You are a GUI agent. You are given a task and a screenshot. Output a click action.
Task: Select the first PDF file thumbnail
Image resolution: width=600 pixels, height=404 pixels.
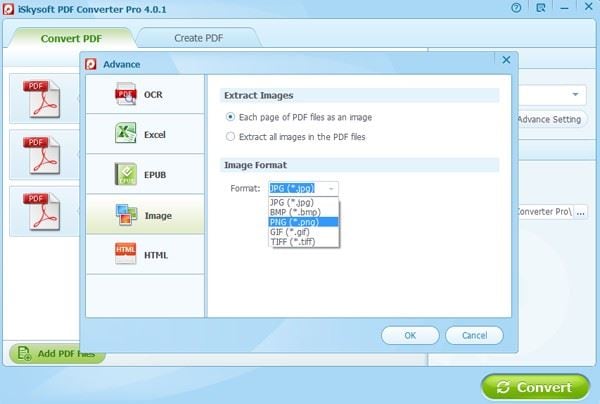click(x=41, y=99)
